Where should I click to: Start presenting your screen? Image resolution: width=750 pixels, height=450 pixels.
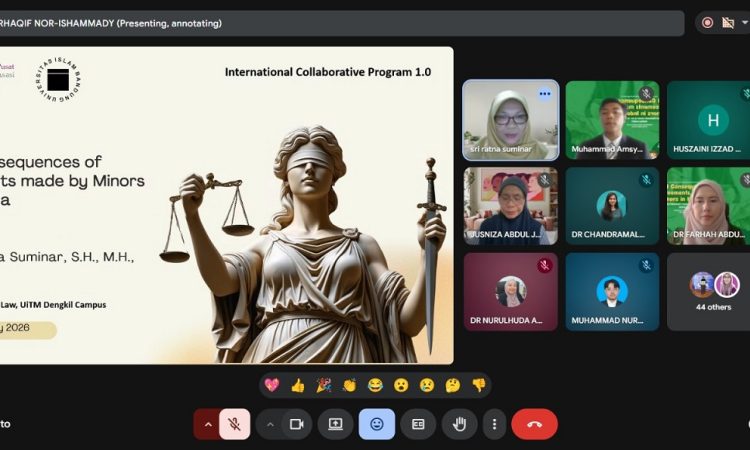(x=335, y=424)
